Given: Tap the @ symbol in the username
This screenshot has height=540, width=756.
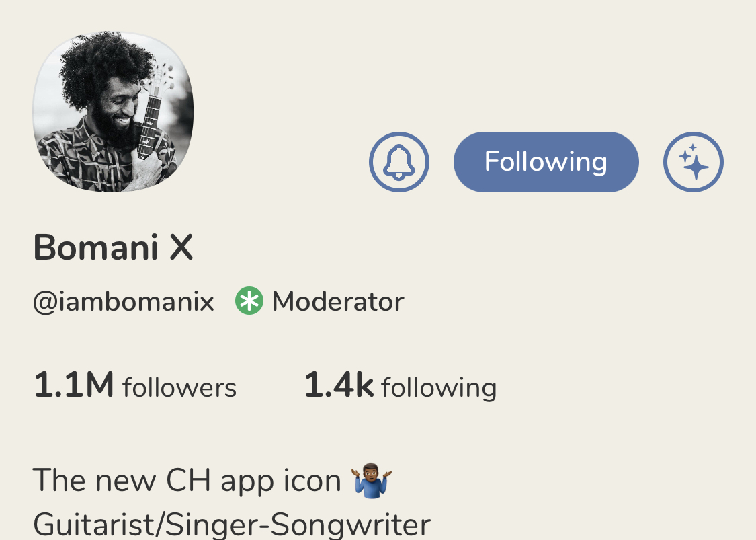Looking at the screenshot, I should coord(44,303).
